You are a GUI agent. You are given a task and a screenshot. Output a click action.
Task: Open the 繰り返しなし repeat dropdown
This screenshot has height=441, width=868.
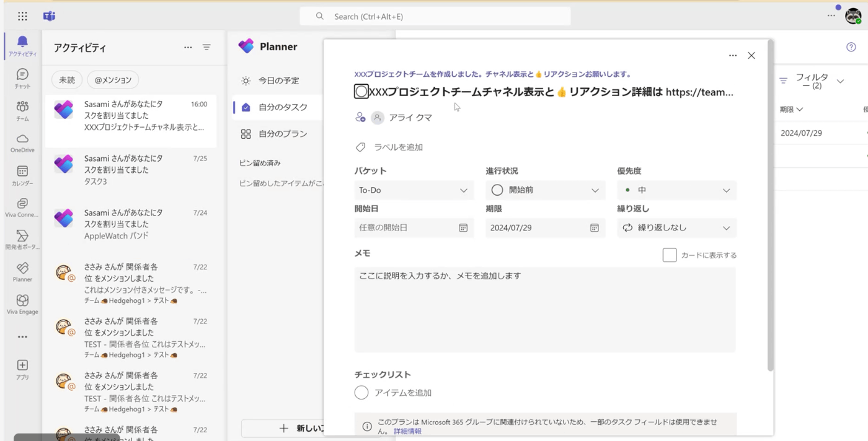tap(677, 228)
